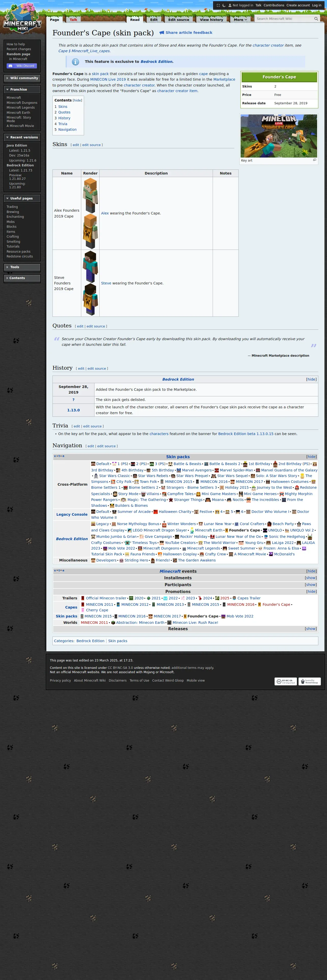The height and width of the screenshot is (980, 327).
Task: Toggle the fullscreen-width icon in top bar
Action: tap(218, 5)
